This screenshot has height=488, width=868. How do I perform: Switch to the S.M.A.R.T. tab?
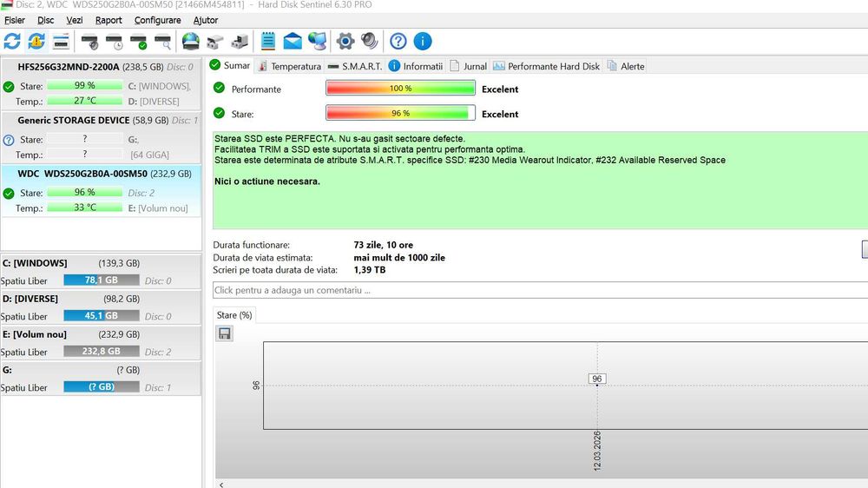[355, 66]
